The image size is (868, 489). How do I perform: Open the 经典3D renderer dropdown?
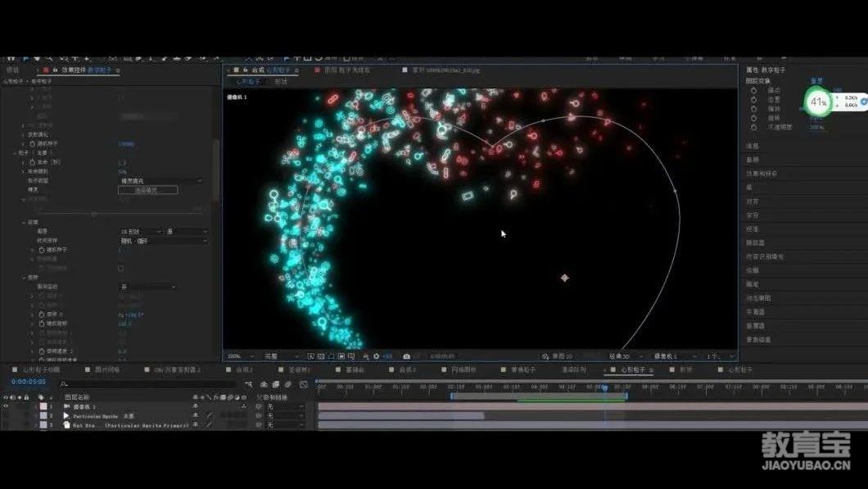coord(626,356)
